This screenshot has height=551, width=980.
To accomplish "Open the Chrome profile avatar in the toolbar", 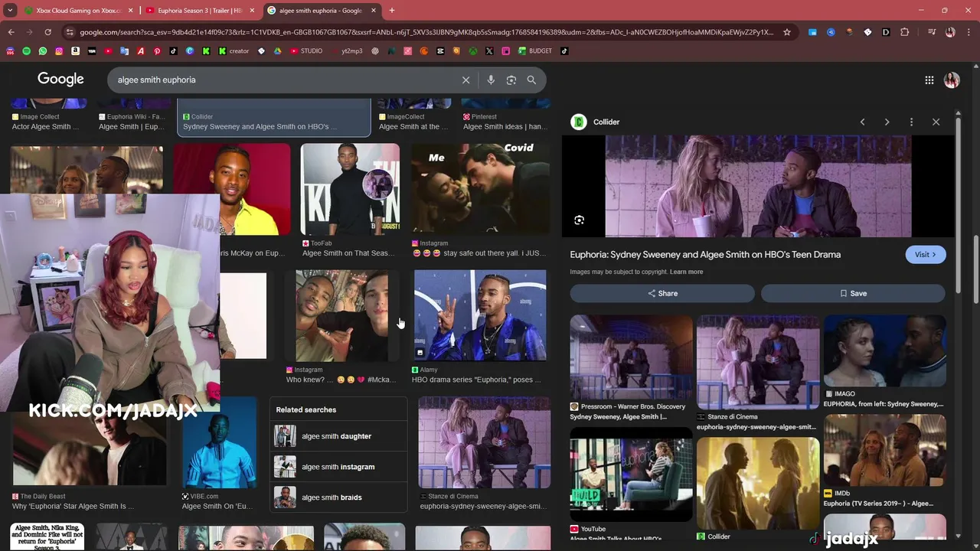I will click(950, 32).
